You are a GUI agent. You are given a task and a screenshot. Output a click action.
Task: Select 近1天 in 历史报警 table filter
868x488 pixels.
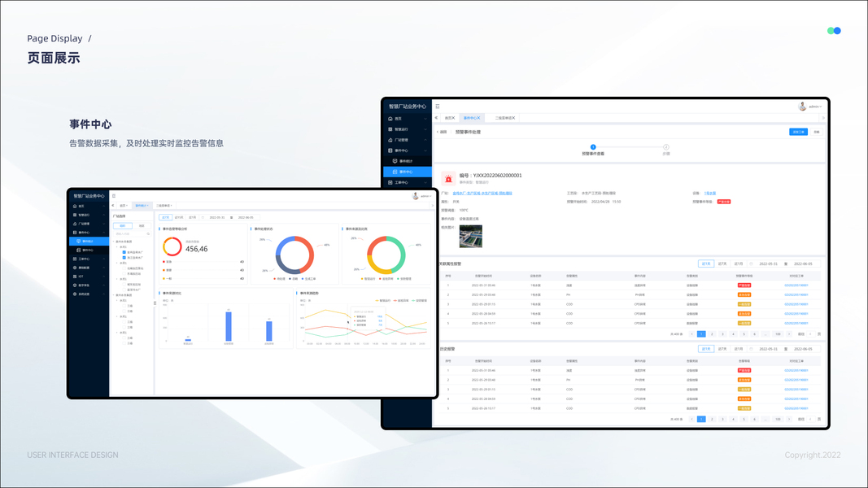point(706,349)
